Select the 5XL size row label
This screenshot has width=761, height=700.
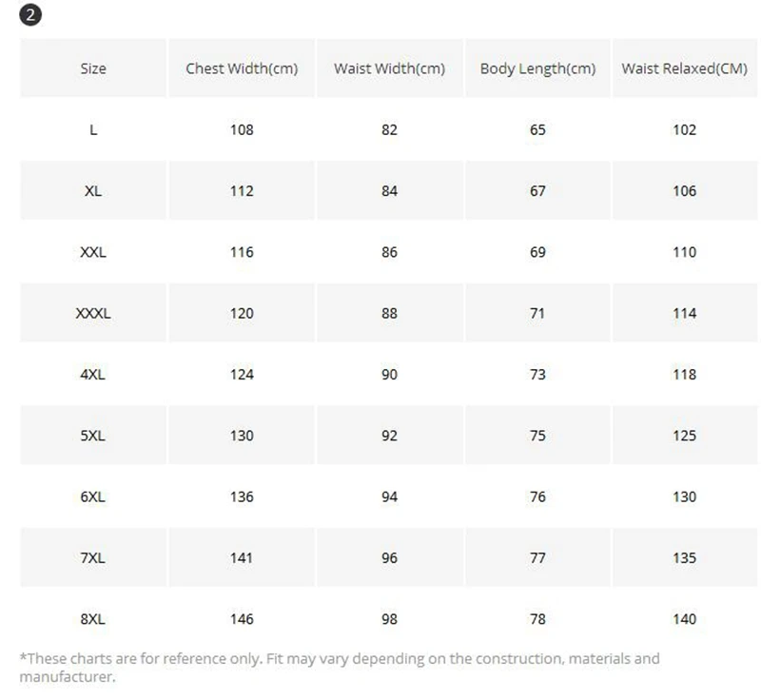(x=92, y=436)
